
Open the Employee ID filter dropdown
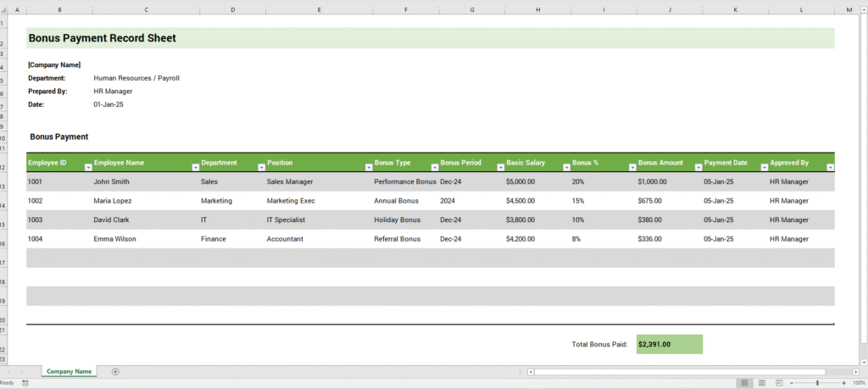(87, 168)
